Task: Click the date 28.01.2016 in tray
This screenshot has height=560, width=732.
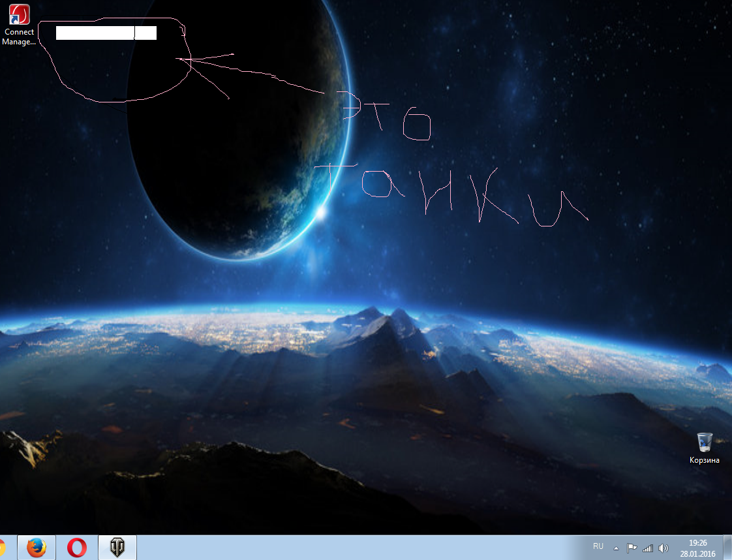Action: [698, 553]
